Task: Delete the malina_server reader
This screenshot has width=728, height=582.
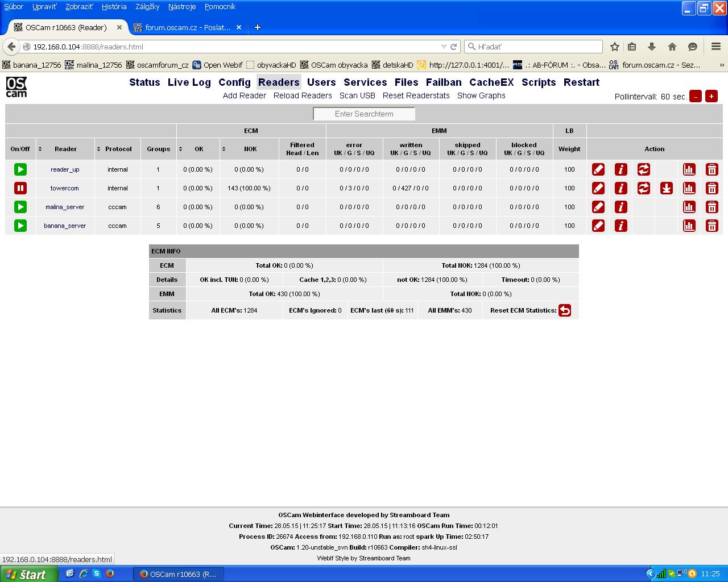Action: click(x=712, y=207)
